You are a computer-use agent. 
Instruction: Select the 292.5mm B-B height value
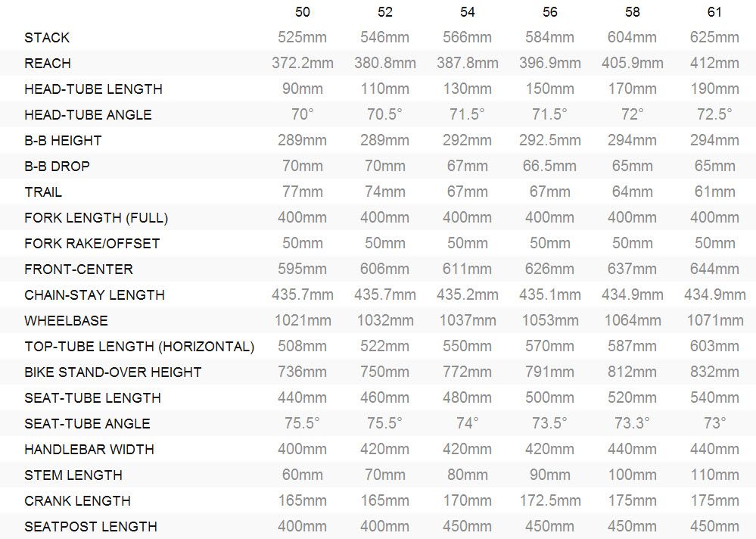(549, 140)
